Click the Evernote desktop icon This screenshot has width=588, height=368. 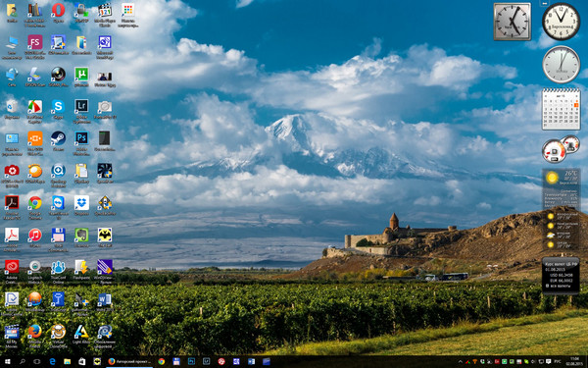(x=81, y=236)
